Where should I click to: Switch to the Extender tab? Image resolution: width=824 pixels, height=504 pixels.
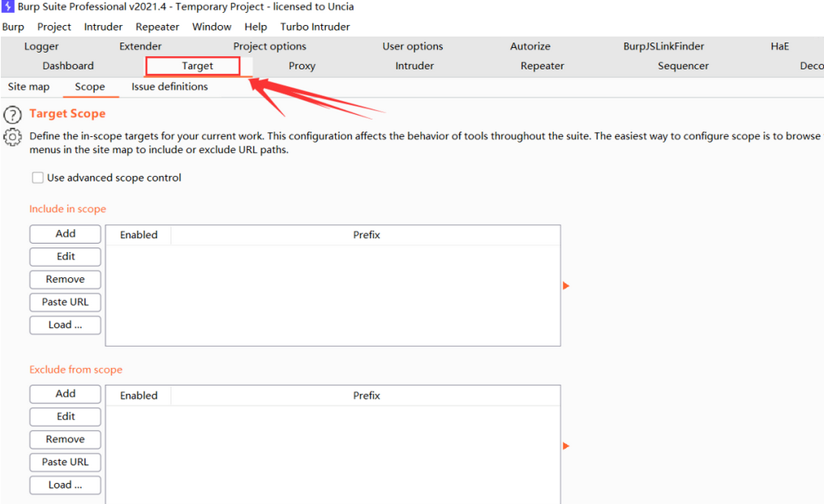coord(140,46)
